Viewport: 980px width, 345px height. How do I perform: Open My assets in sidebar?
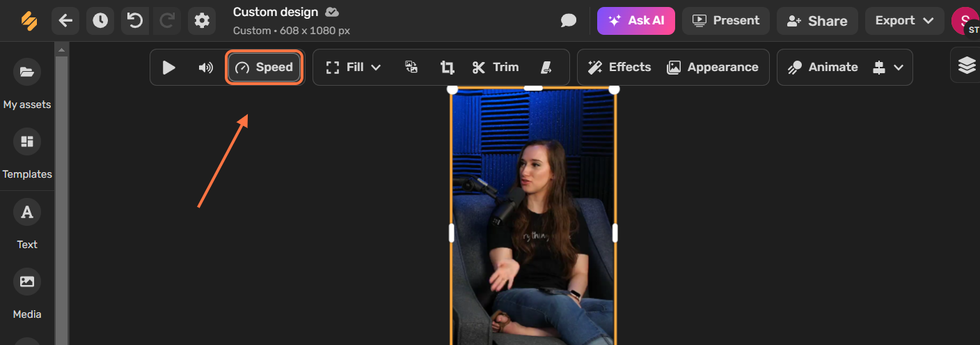(27, 84)
